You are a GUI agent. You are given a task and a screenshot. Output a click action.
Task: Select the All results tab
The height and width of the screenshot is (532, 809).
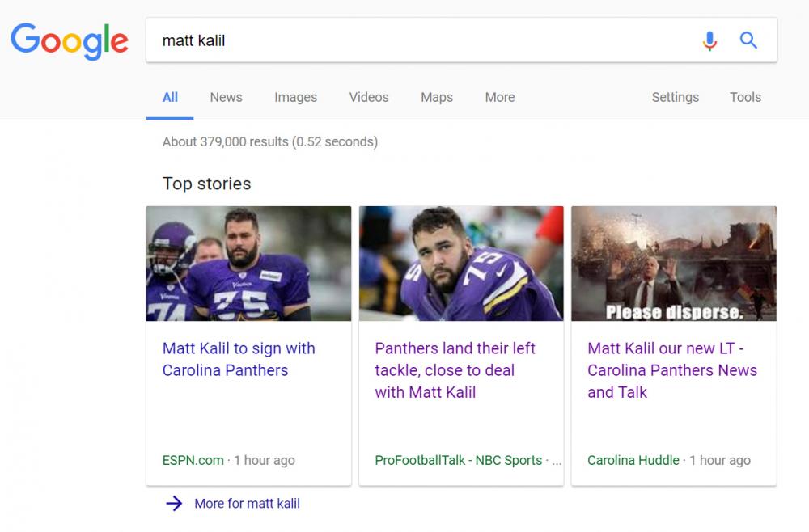(170, 97)
